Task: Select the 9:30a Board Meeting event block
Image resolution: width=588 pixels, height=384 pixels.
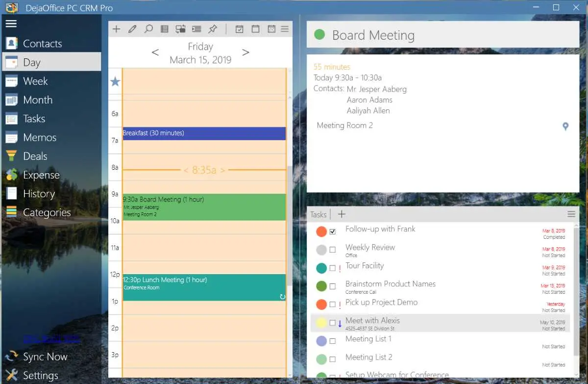Action: pyautogui.click(x=204, y=206)
